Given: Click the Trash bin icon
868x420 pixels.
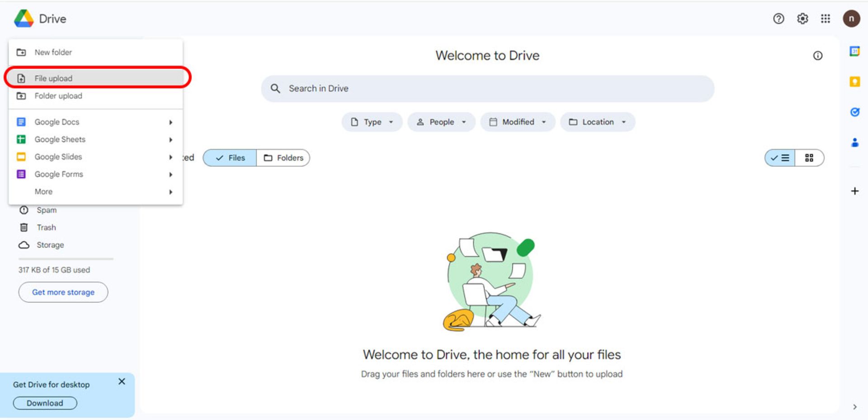Looking at the screenshot, I should pyautogui.click(x=24, y=227).
